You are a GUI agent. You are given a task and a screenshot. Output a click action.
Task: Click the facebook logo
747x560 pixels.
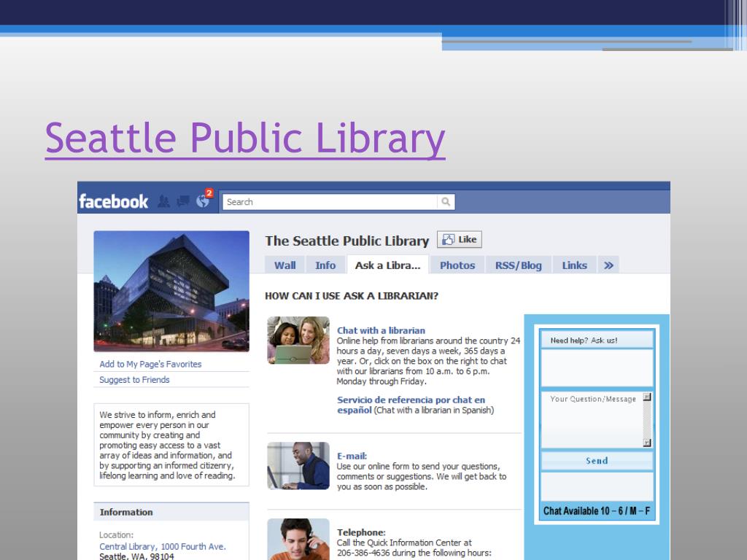pos(113,201)
